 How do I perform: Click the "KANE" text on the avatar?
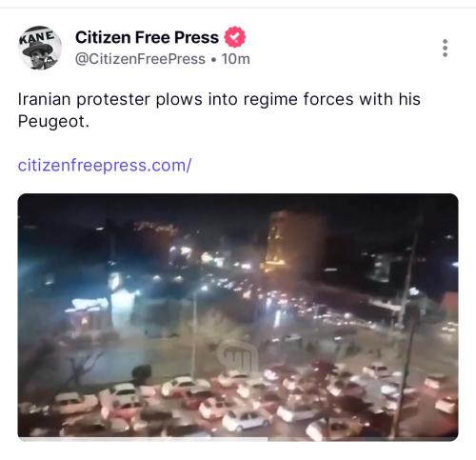pos(36,36)
